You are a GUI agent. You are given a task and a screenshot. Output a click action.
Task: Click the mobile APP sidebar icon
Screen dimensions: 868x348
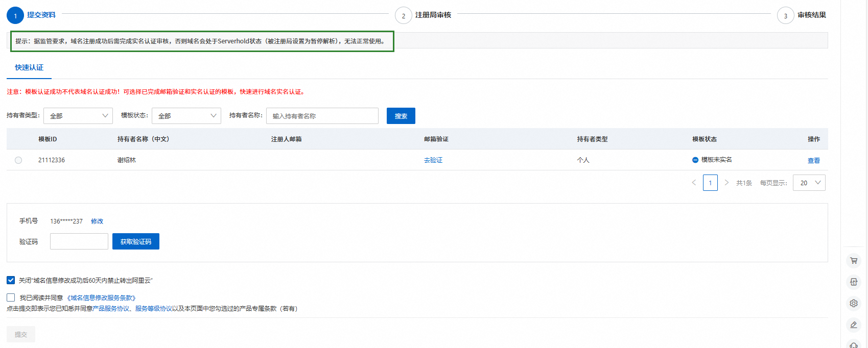[853, 282]
